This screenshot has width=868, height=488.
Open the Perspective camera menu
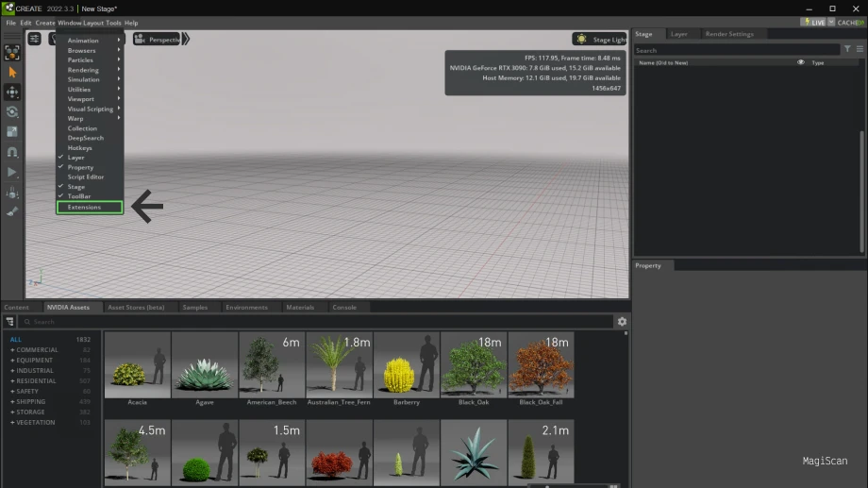pyautogui.click(x=158, y=40)
